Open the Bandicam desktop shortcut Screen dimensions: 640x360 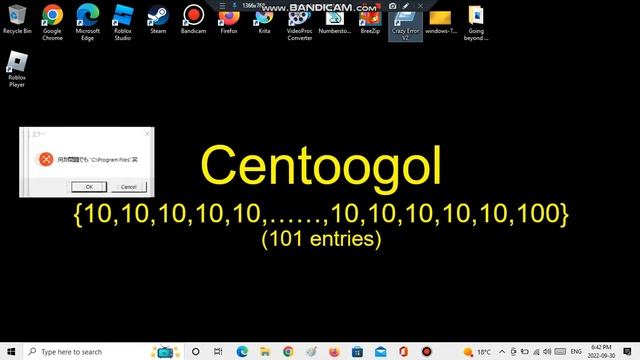pos(193,20)
